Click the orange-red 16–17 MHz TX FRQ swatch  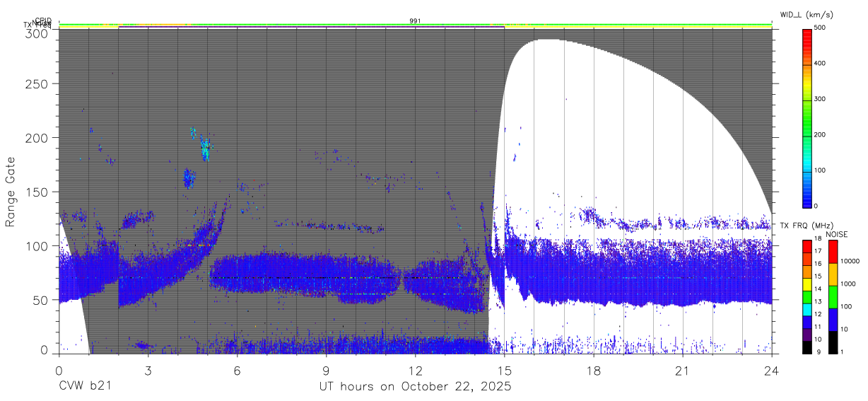tap(807, 258)
